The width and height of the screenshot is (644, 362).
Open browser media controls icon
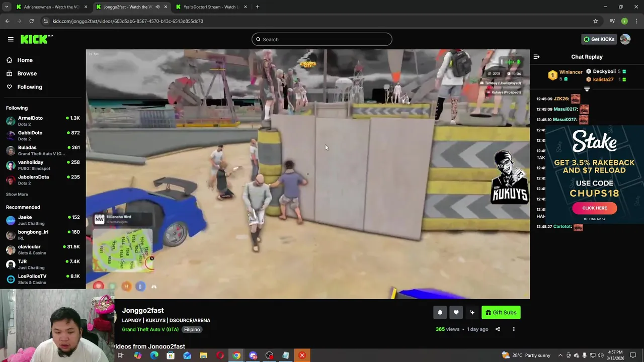tap(612, 21)
